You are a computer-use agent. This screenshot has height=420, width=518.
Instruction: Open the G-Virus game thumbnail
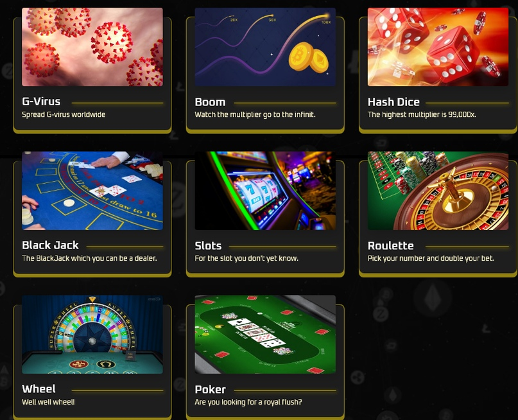[92, 47]
